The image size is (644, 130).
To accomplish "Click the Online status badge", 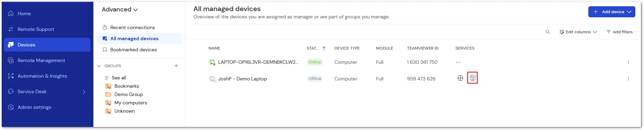I will click(315, 62).
